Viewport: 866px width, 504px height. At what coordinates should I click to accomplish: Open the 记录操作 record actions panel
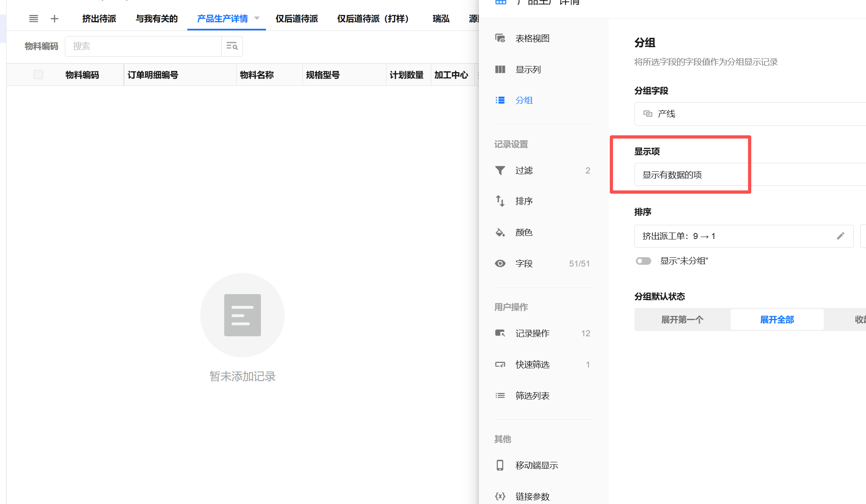[x=532, y=333]
